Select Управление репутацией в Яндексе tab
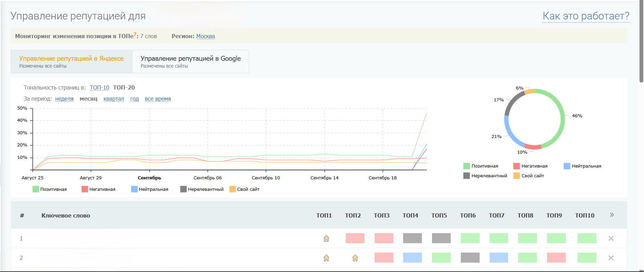Viewport: 644px width, 272px height. [x=71, y=61]
